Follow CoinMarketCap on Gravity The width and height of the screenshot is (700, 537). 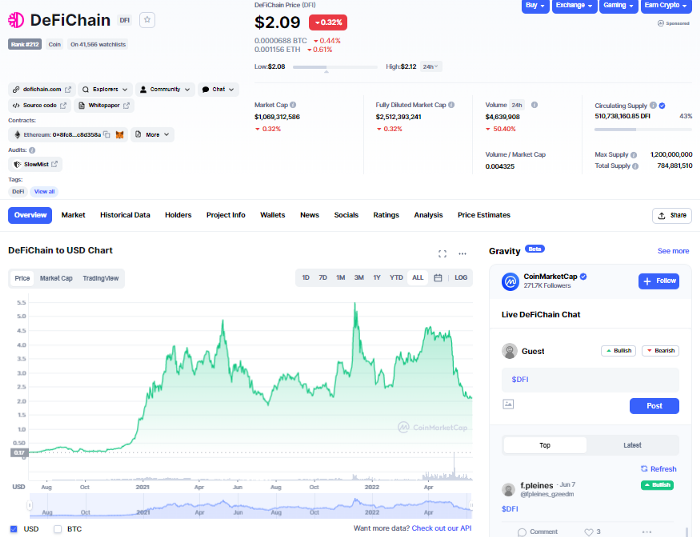click(x=659, y=281)
